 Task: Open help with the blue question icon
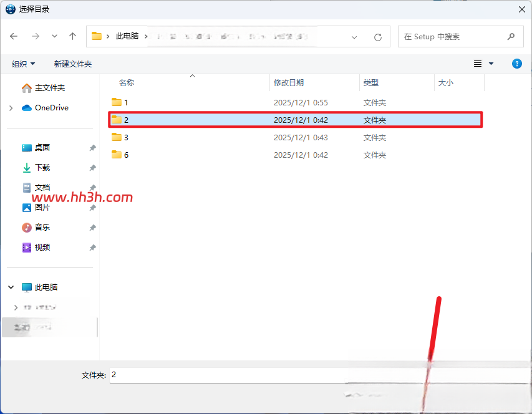click(x=517, y=64)
